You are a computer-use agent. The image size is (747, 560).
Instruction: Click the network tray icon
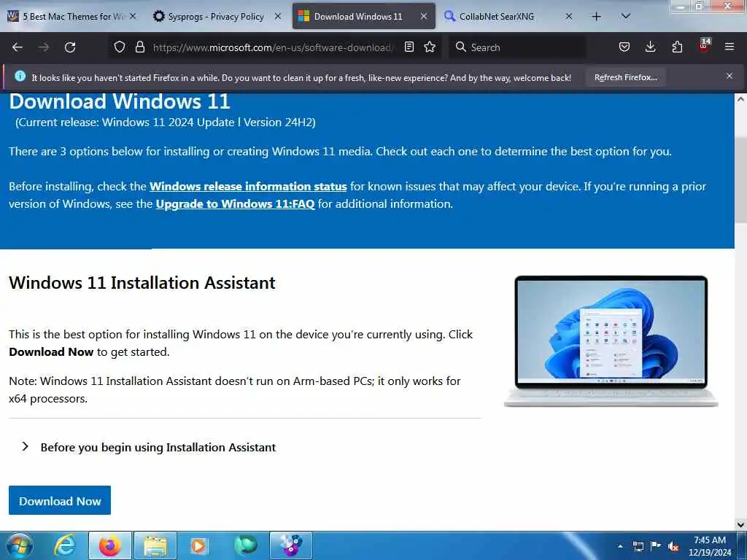pos(638,546)
